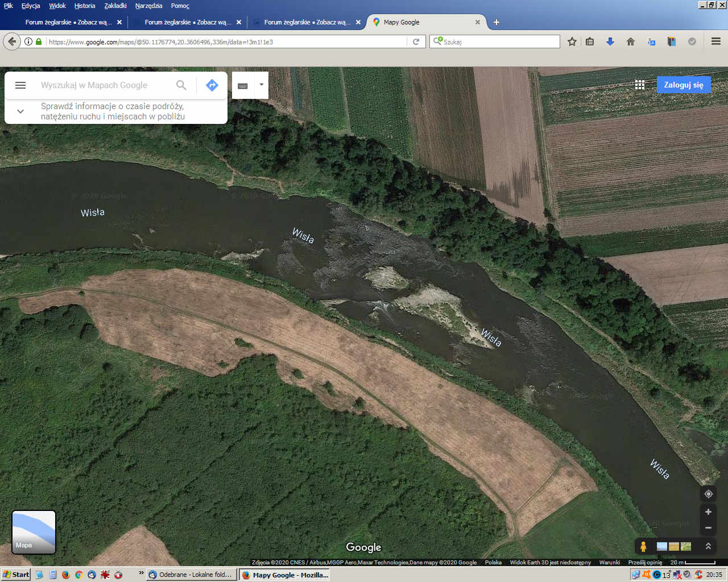Expand quick launch overflow chevron
The image size is (728, 582).
[141, 573]
